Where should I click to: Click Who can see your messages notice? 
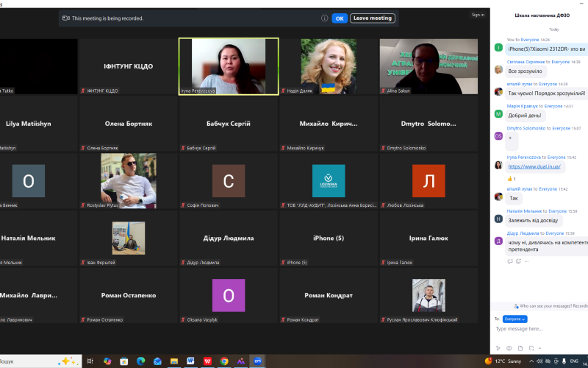click(x=551, y=306)
